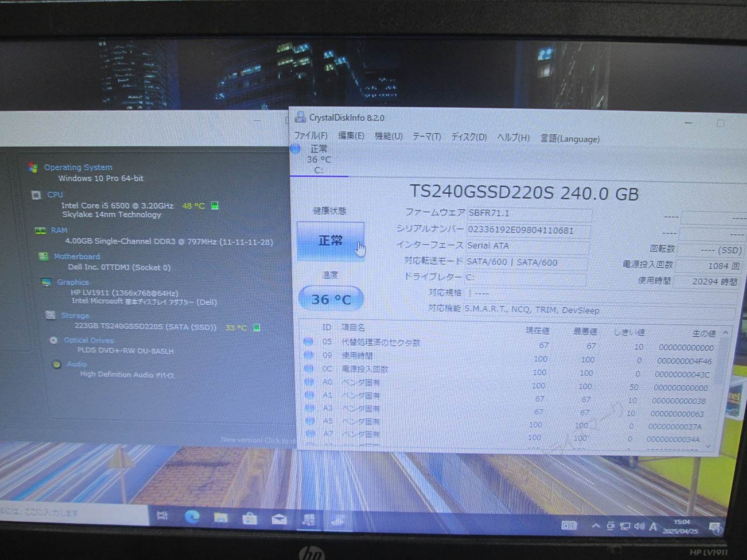The image size is (747, 560).
Task: Click the features field listing S.M.A.R.T., NCQ, TRIM
Action: (599, 311)
